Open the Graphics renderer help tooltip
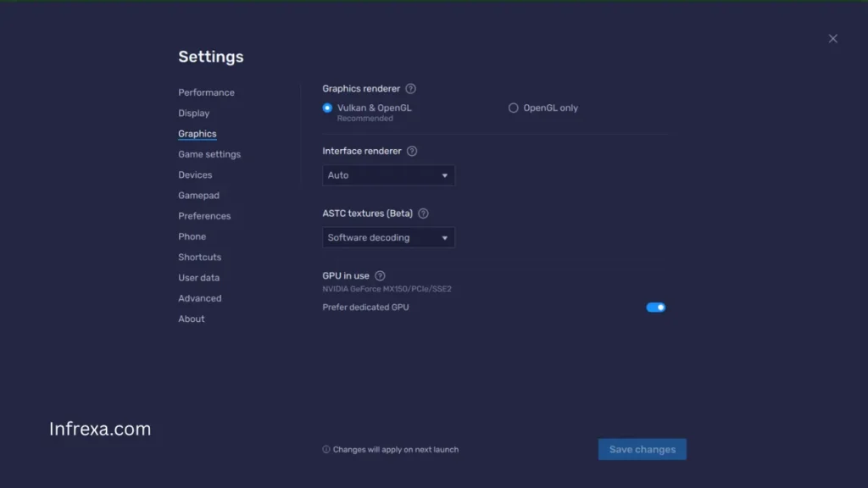Viewport: 868px width, 488px height. [x=412, y=88]
